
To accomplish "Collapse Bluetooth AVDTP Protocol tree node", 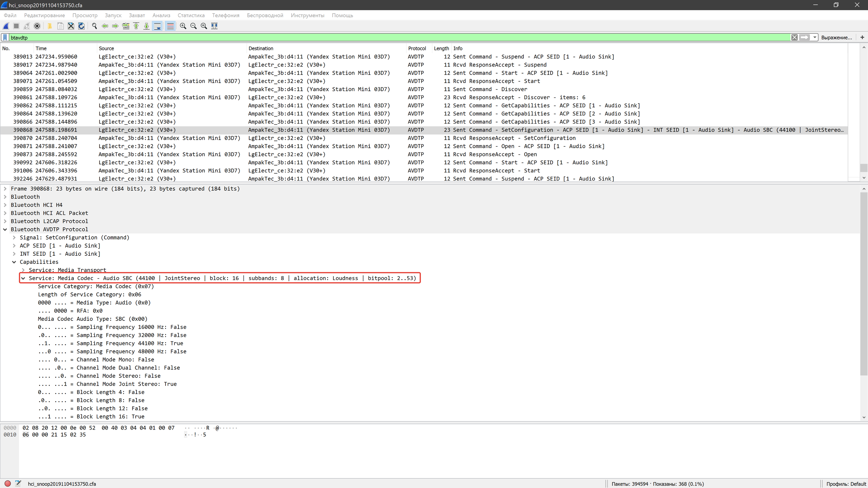I will click(5, 229).
